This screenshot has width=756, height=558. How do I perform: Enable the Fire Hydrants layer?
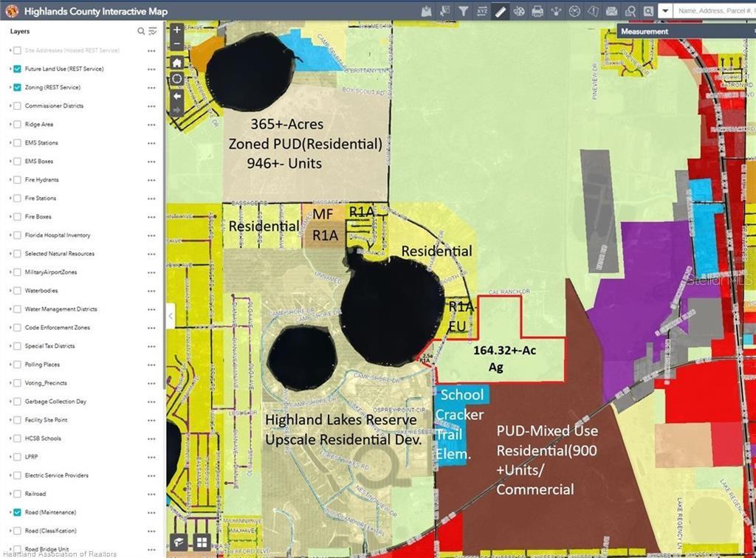pyautogui.click(x=17, y=179)
